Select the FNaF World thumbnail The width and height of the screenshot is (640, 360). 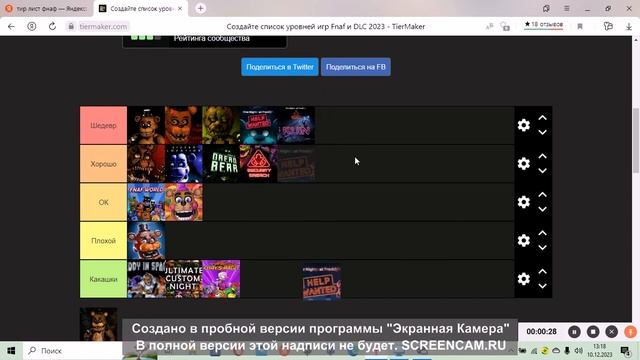[146, 202]
